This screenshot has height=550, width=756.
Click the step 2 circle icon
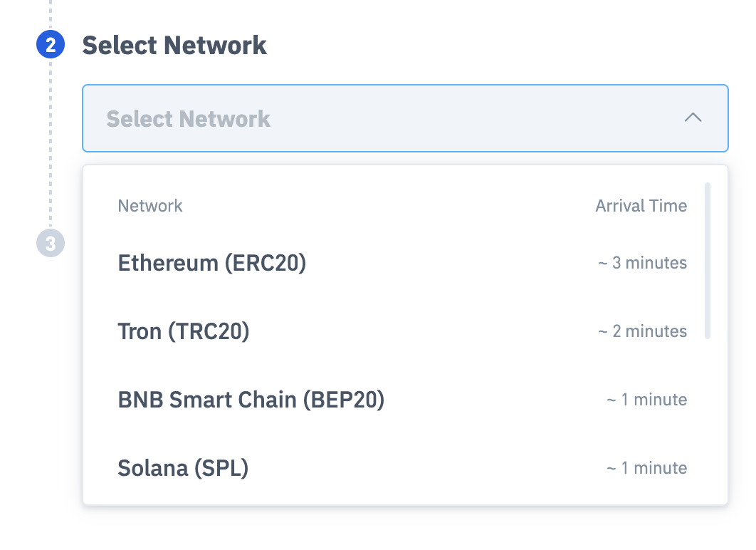[51, 44]
